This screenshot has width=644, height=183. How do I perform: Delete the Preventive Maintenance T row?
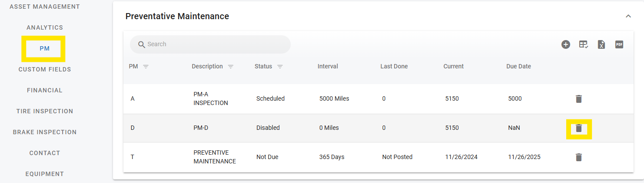(x=578, y=157)
